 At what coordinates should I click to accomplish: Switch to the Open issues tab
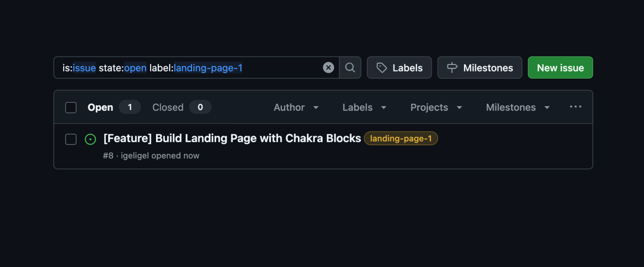coord(100,107)
